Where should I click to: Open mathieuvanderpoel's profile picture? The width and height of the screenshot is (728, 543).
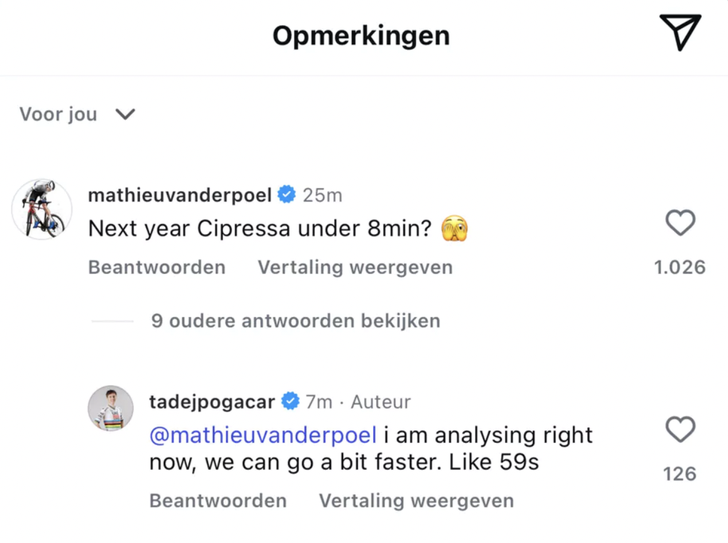click(41, 210)
